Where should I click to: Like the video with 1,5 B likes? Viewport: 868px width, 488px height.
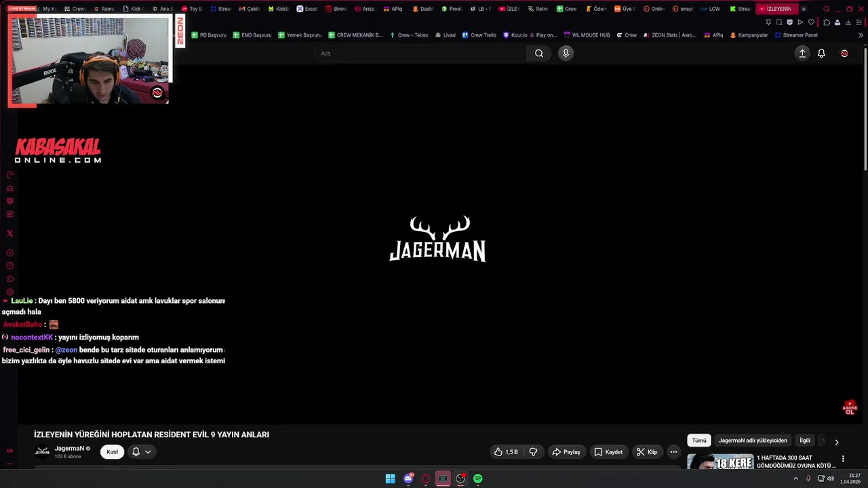click(x=506, y=452)
